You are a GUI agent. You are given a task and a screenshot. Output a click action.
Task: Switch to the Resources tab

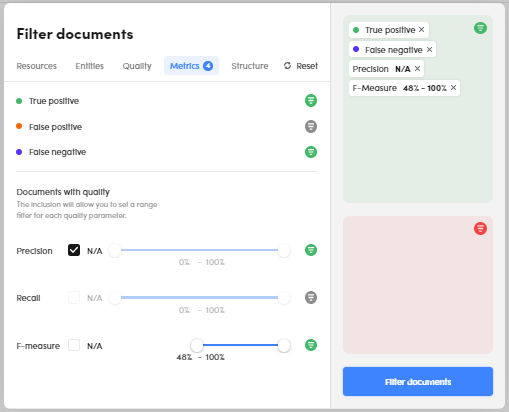pos(37,66)
